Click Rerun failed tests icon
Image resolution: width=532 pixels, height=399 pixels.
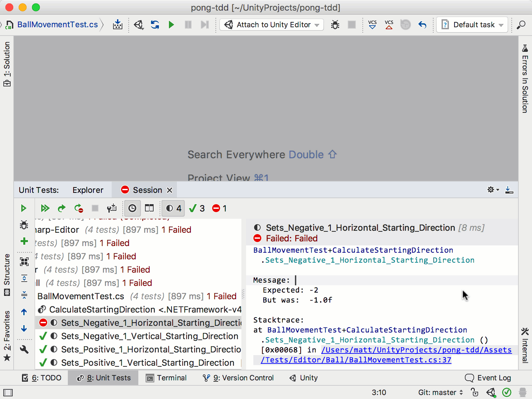(x=78, y=208)
